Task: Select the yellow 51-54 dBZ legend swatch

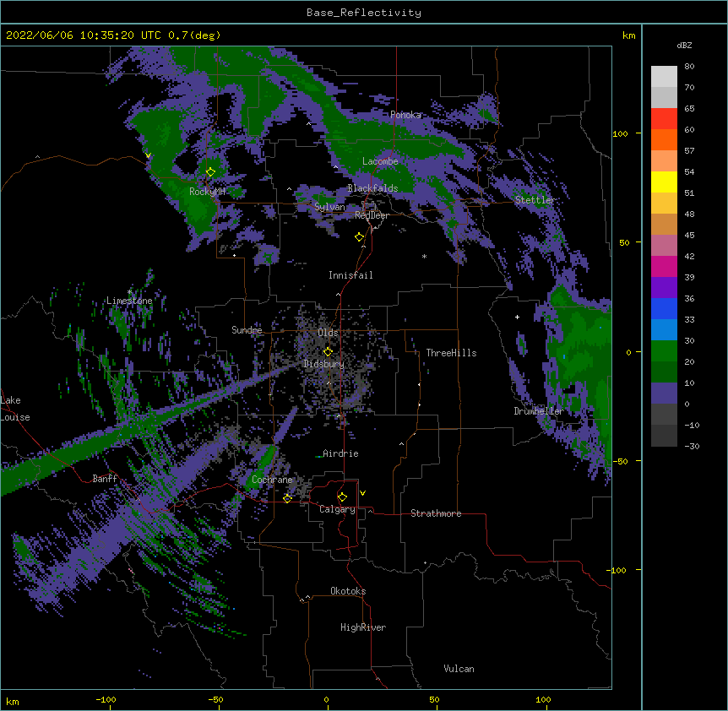Action: pos(664,182)
